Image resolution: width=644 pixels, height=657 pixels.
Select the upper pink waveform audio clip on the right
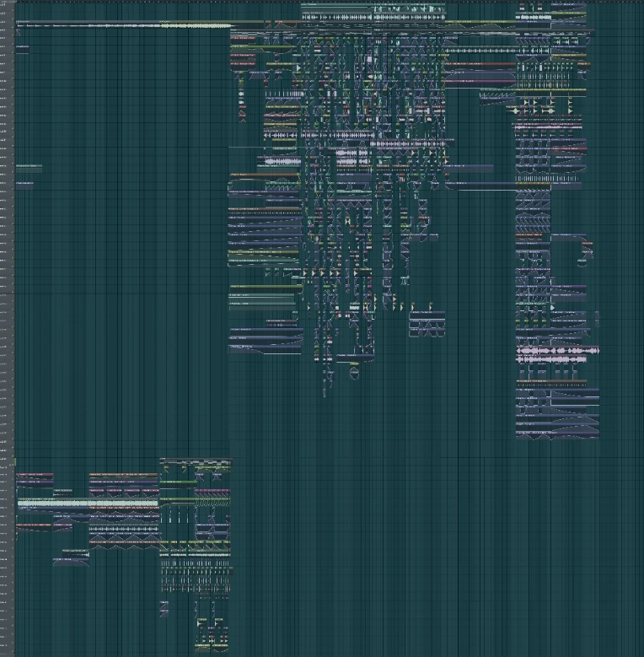point(558,350)
